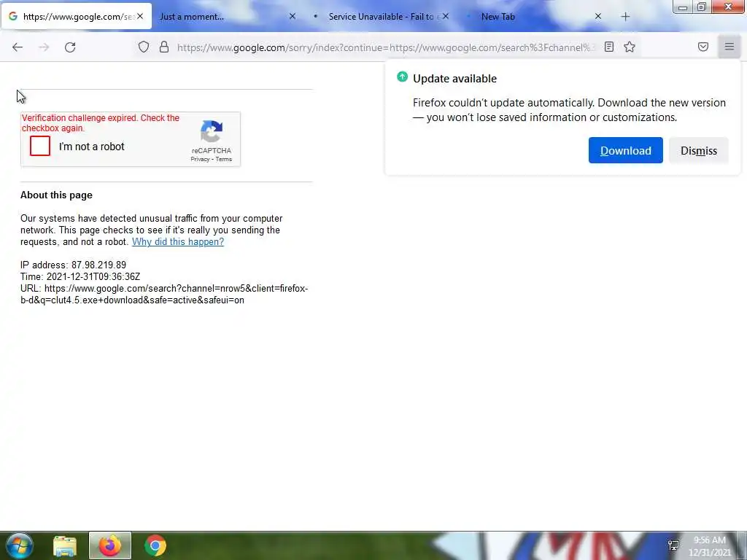The width and height of the screenshot is (747, 560).
Task: Open the tracking protection shield icon
Action: click(x=144, y=47)
